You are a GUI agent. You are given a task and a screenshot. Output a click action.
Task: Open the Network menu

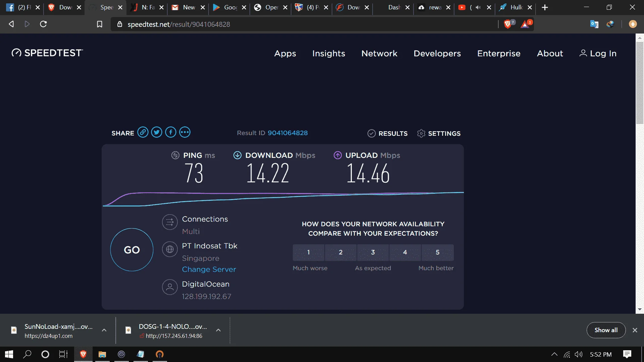pos(379,53)
